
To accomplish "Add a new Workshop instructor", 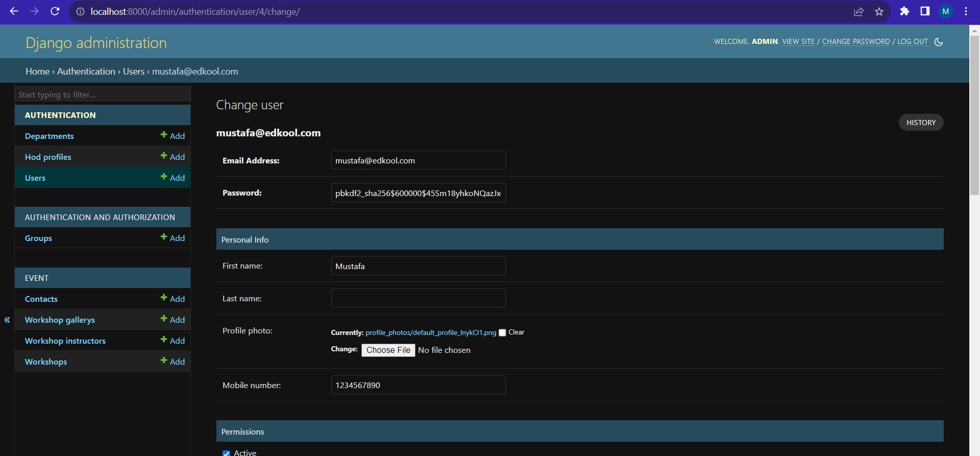I will 173,341.
